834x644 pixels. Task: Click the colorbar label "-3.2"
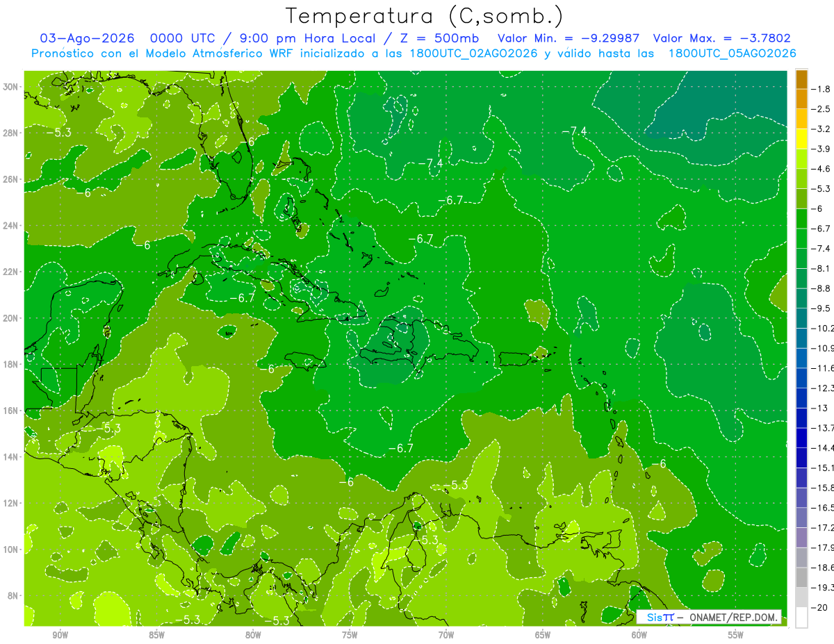(x=821, y=129)
